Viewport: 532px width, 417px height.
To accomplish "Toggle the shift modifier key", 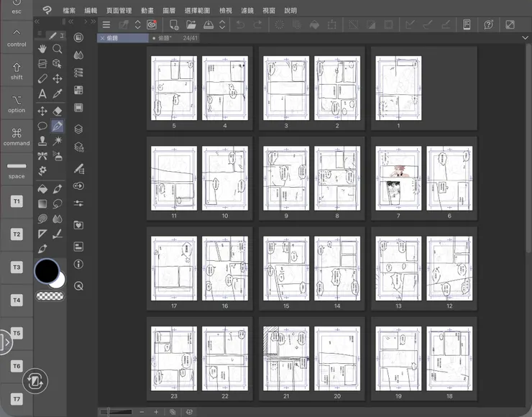I will (17, 71).
